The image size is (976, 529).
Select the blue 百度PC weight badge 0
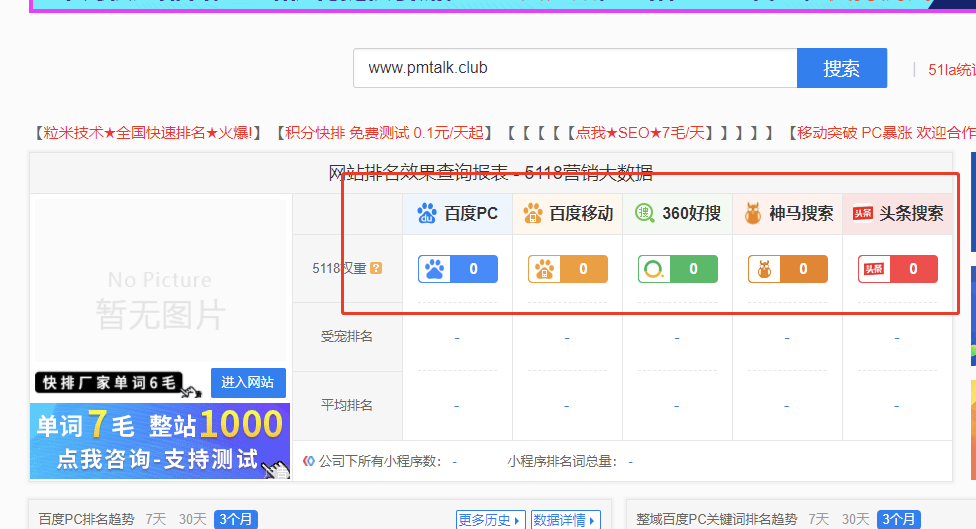pos(458,269)
